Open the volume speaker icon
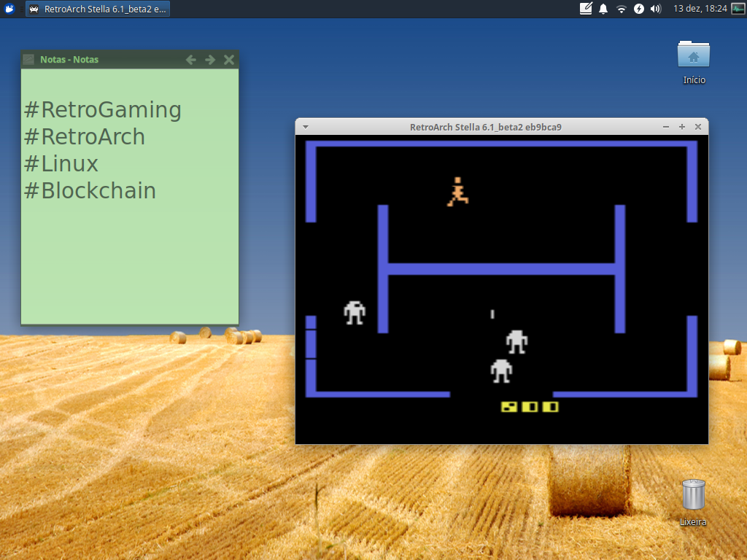Screen dimensions: 747x560 (656, 9)
